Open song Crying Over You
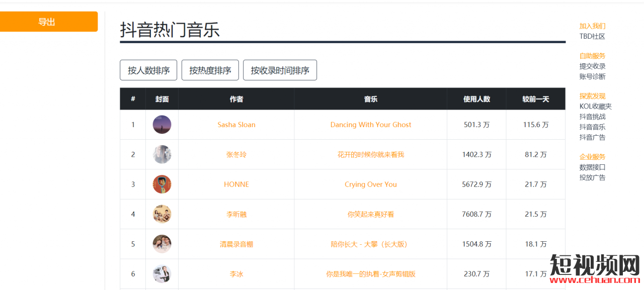This screenshot has width=644, height=290. point(371,184)
